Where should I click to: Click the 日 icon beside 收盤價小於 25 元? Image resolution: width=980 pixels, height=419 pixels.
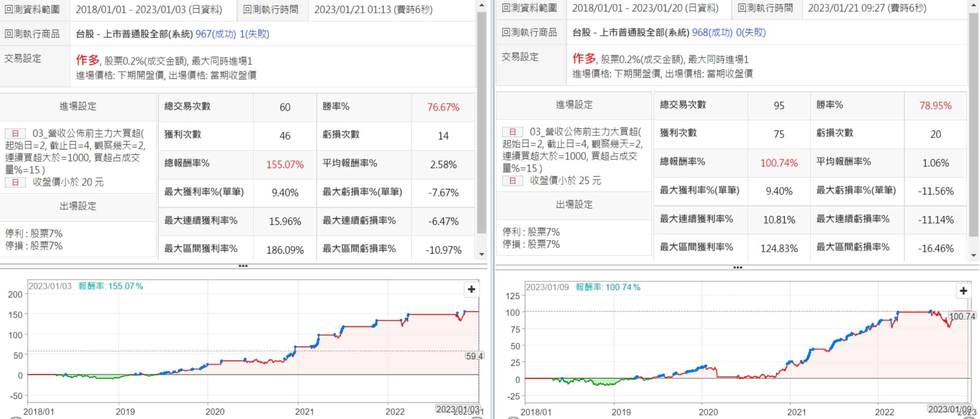pos(512,181)
